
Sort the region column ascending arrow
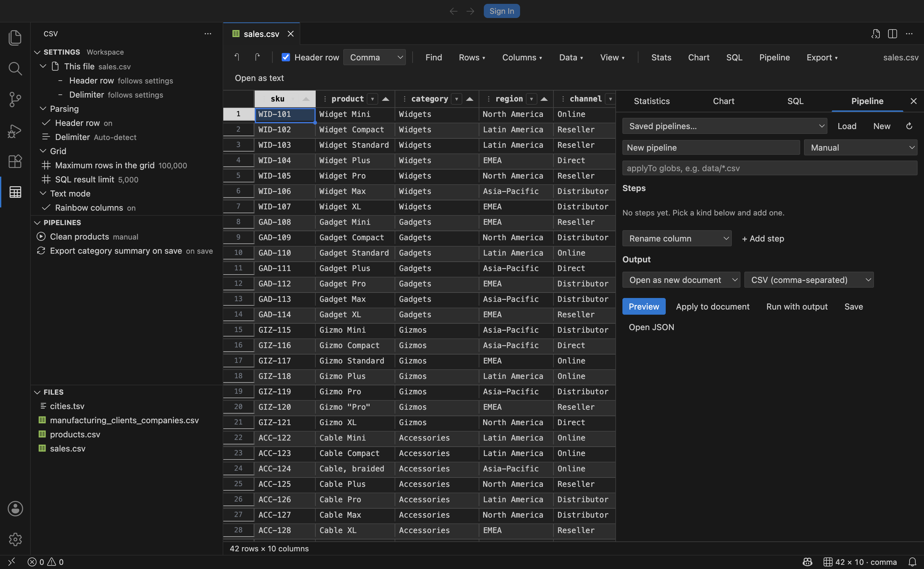pos(544,99)
